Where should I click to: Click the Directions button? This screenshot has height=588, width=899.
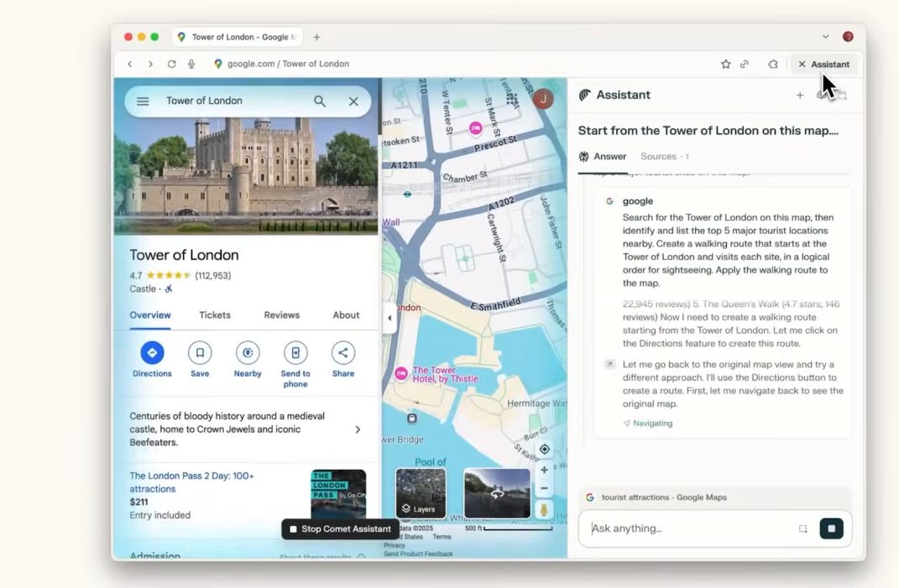pos(152,353)
